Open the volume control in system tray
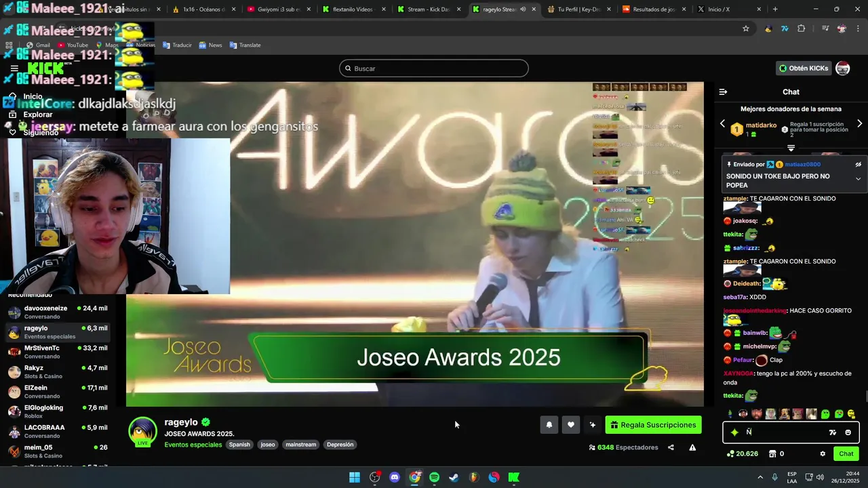Viewport: 868px width, 488px height. 820,477
